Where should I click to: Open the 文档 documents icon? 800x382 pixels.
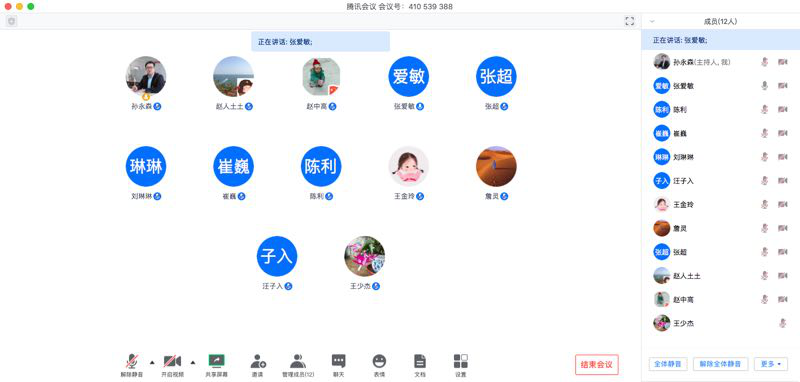point(419,361)
